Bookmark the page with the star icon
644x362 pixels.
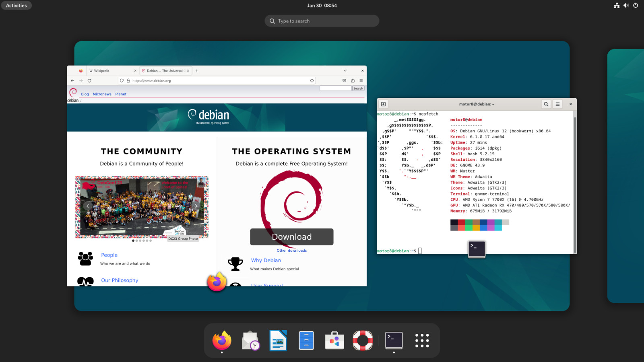[312, 81]
